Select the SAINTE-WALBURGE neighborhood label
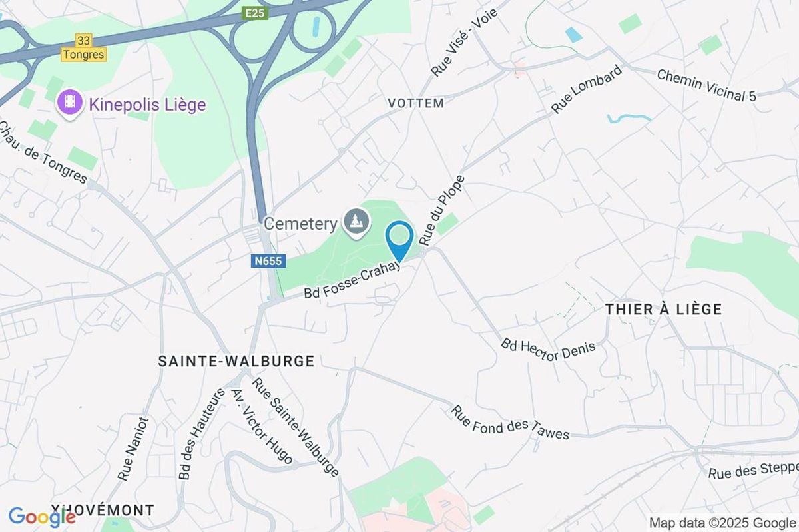Screen dimensions: 799x532 236,361
